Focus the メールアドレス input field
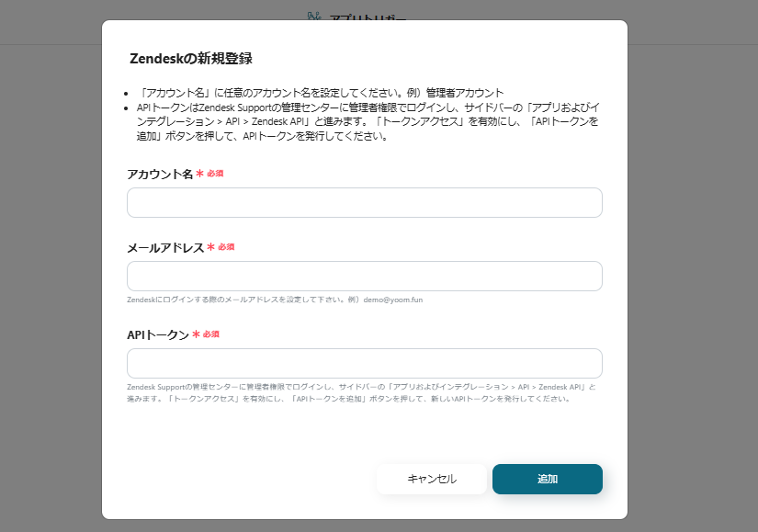Image resolution: width=758 pixels, height=532 pixels. pos(365,277)
